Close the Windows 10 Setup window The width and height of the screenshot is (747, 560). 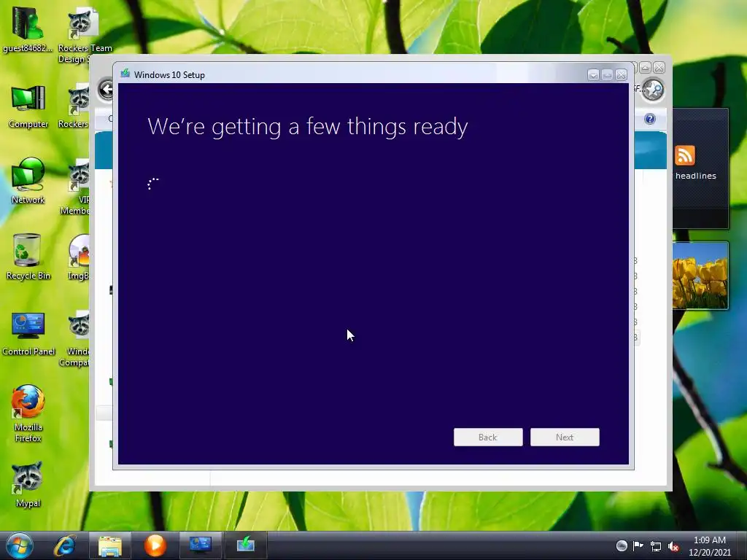pyautogui.click(x=621, y=75)
